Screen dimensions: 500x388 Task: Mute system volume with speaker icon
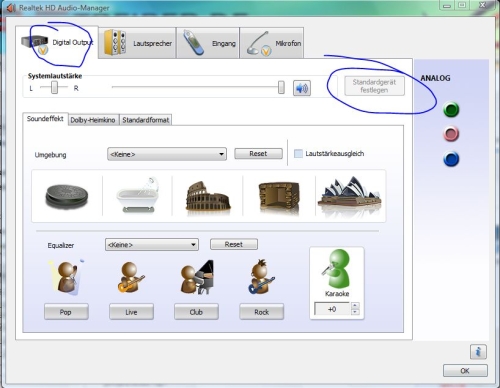point(302,88)
